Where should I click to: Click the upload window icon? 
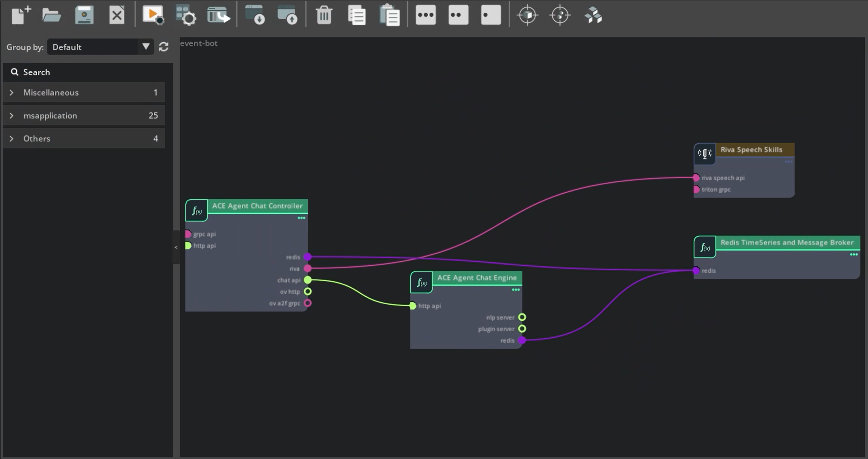coord(287,15)
